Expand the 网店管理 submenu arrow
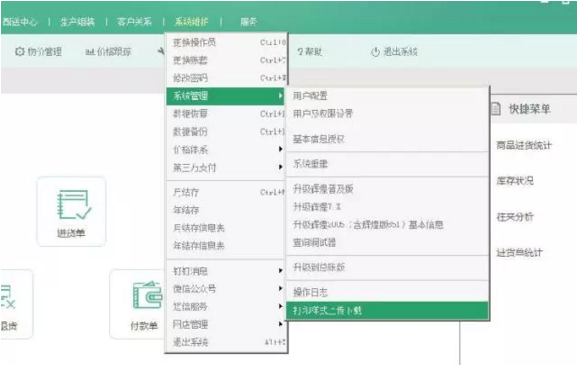 (x=280, y=324)
